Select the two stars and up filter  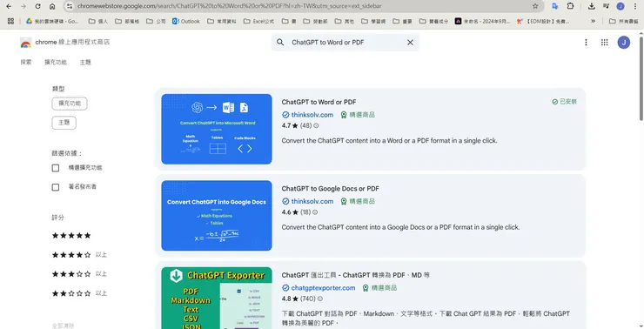click(79, 293)
